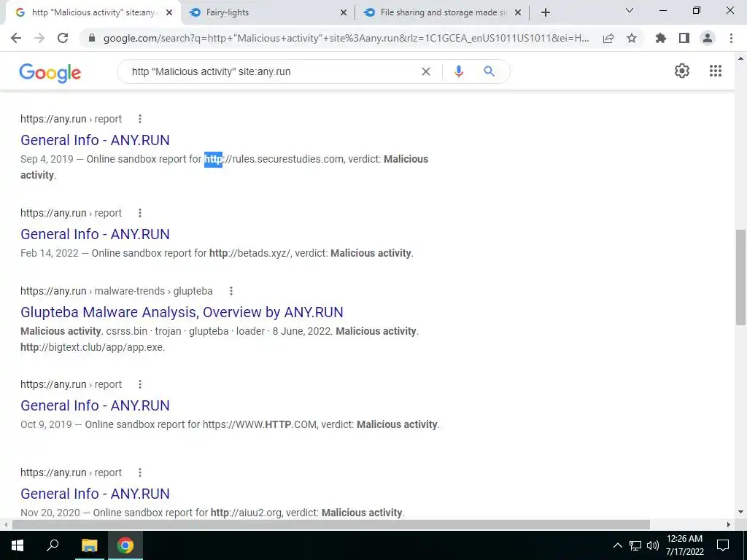Switch to Fairy-lights tab
The height and width of the screenshot is (560, 747).
pyautogui.click(x=267, y=12)
